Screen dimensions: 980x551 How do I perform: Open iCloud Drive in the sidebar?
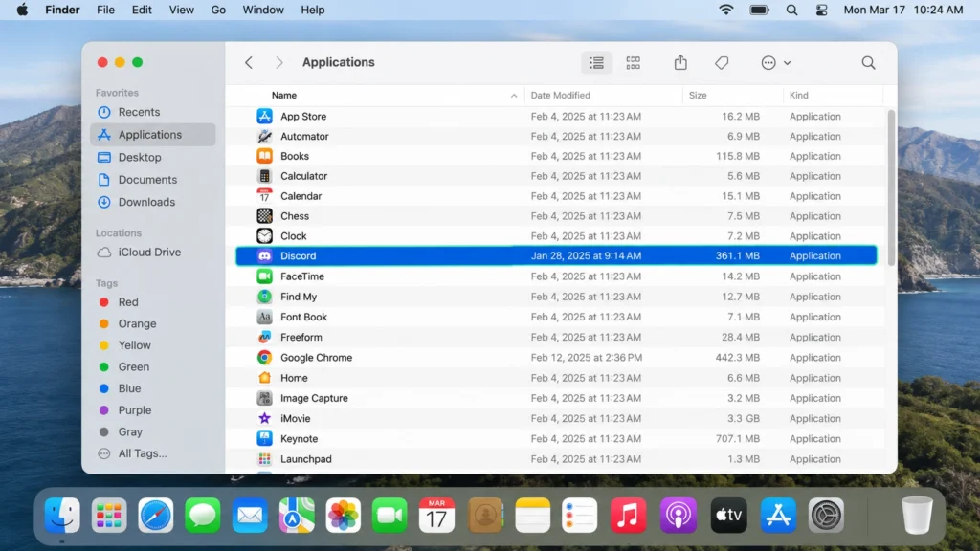153,253
